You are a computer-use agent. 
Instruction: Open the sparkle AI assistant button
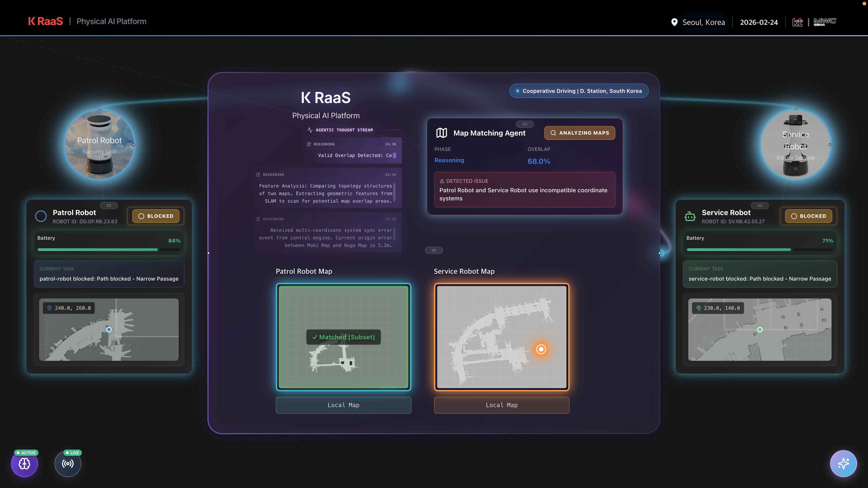(x=843, y=464)
